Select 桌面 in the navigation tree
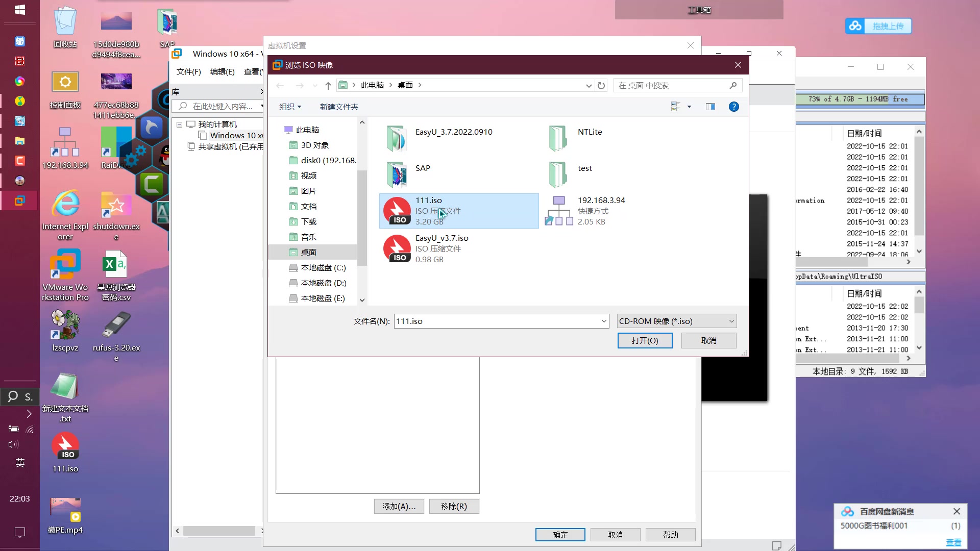 [x=312, y=252]
